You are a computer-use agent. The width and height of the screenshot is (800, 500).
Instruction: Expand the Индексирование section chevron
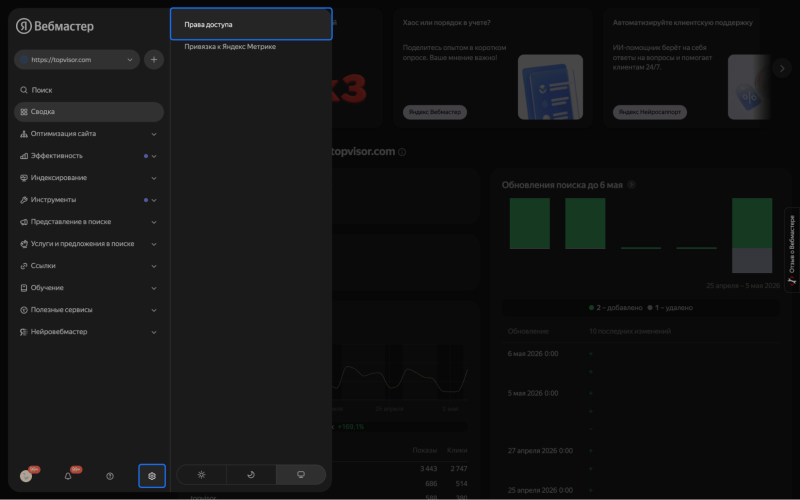click(x=154, y=178)
